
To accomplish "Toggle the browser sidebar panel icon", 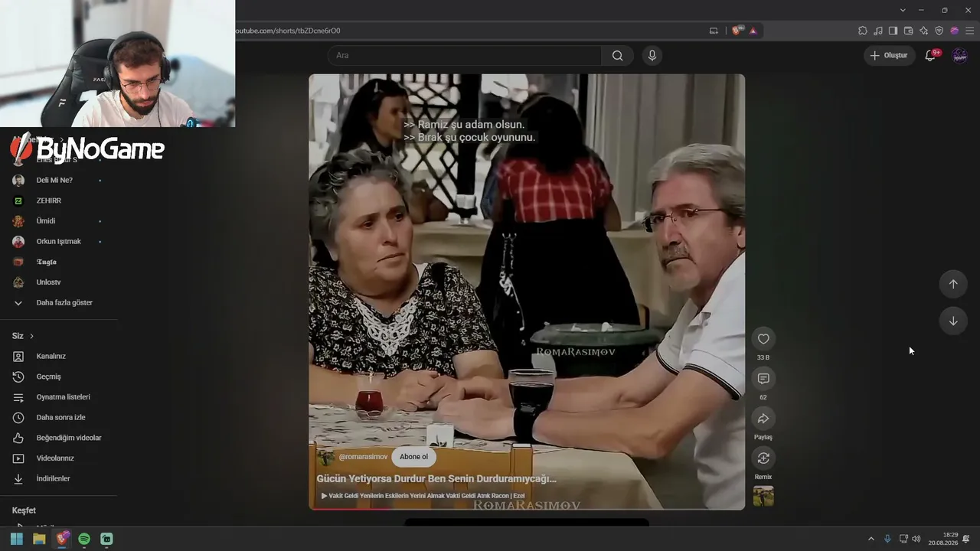I will click(x=893, y=31).
